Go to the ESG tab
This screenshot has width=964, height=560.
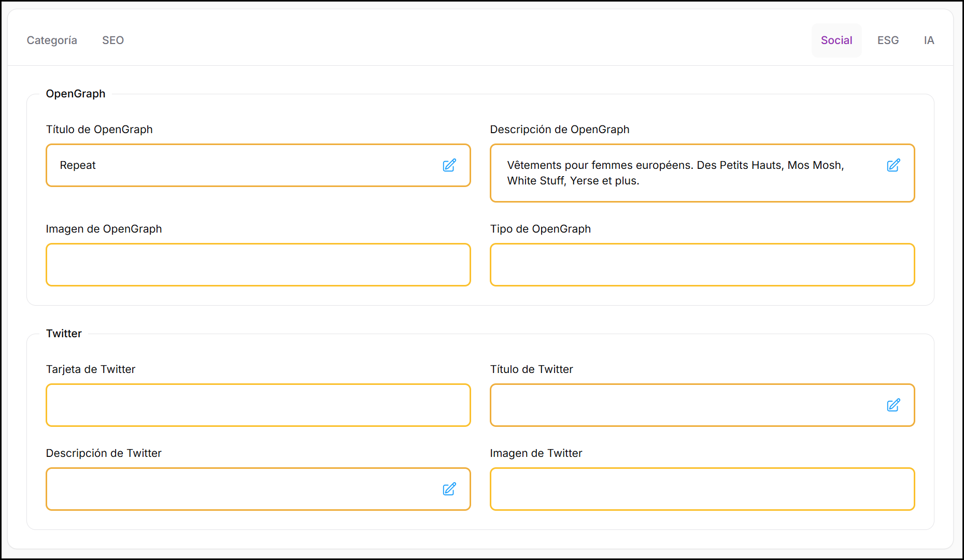pyautogui.click(x=888, y=40)
